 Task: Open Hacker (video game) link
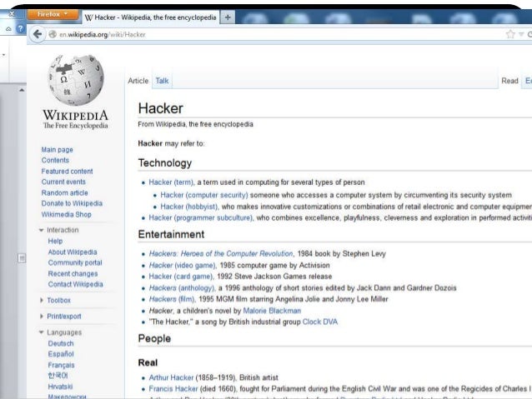point(182,265)
